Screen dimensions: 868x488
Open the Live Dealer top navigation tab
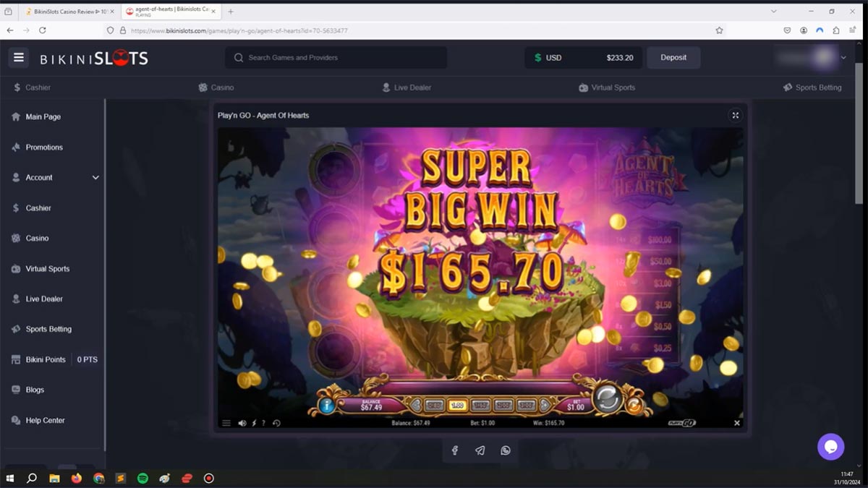(x=407, y=87)
